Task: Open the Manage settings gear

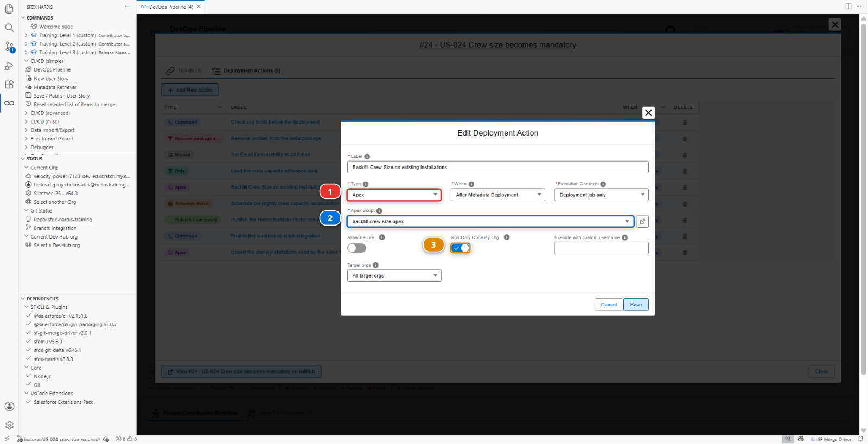Action: 9,426
